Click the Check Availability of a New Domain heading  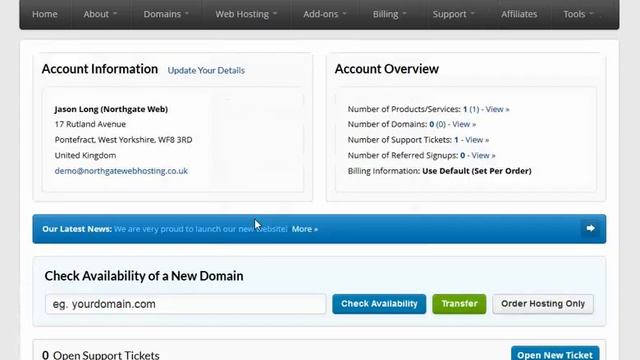(x=144, y=276)
